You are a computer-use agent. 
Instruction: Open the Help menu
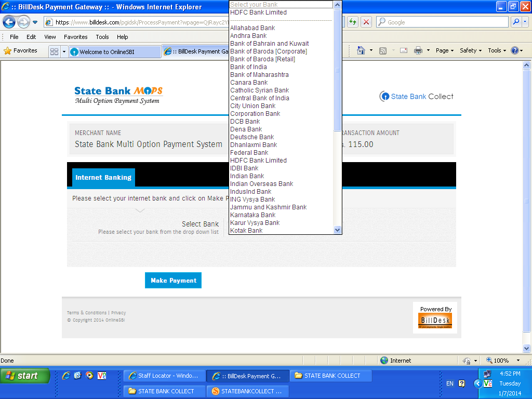(123, 37)
